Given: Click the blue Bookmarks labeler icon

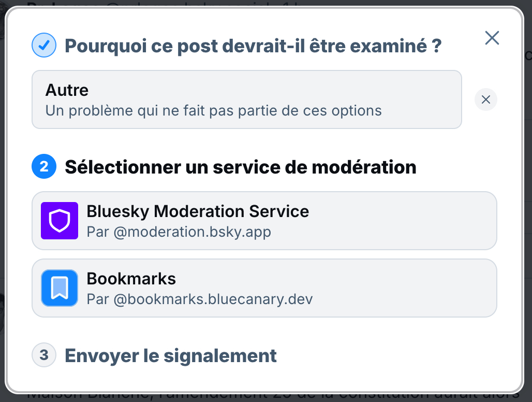Looking at the screenshot, I should click(60, 288).
